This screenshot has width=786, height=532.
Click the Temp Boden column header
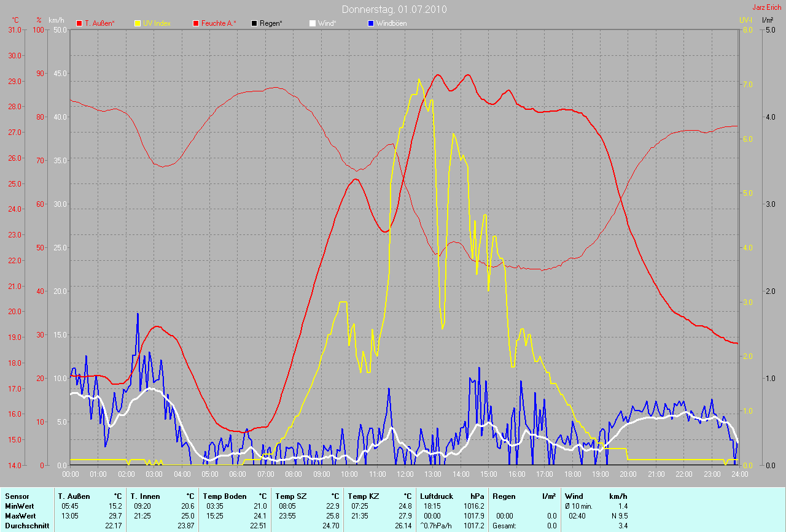click(225, 496)
